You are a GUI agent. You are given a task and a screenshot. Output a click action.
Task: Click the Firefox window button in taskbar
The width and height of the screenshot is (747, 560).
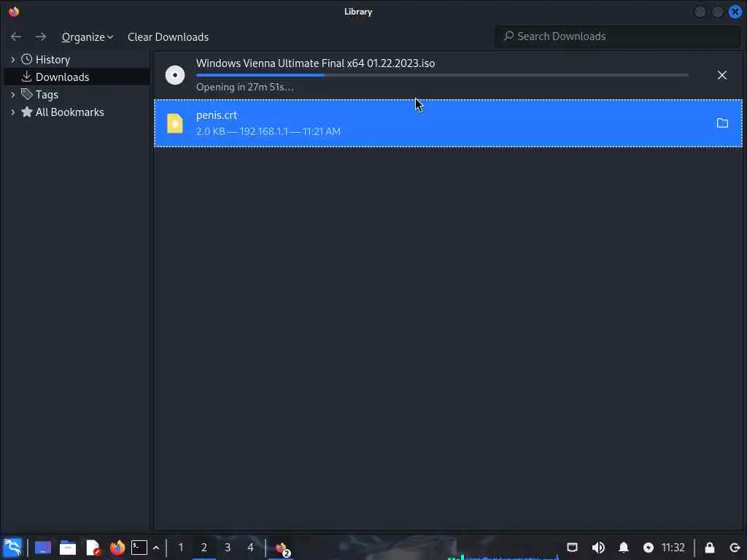282,548
